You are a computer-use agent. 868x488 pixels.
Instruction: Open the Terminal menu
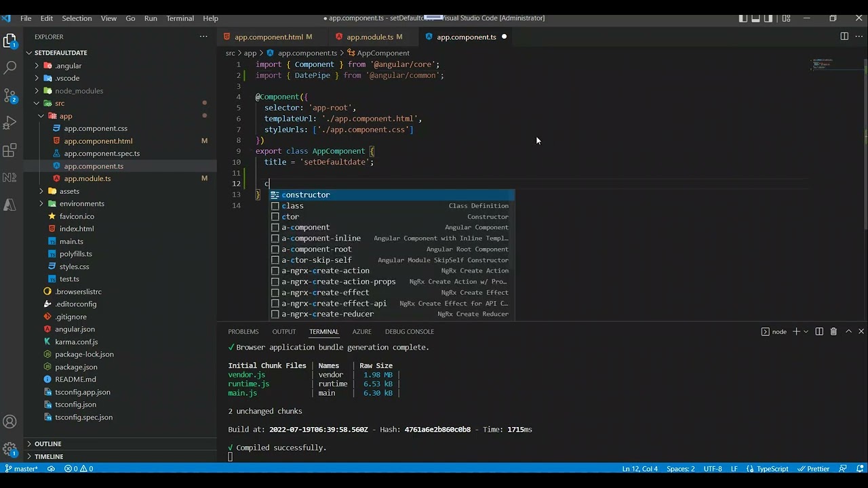180,18
